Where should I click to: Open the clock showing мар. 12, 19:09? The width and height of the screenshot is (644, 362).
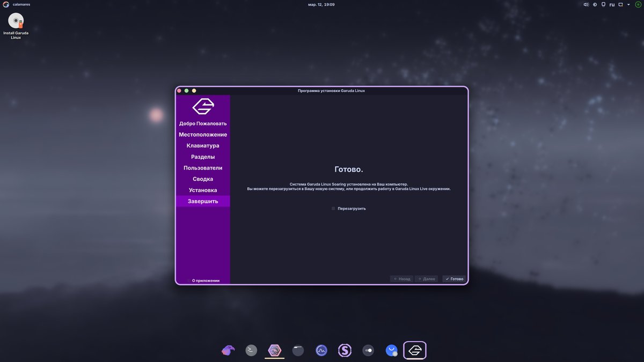(321, 4)
